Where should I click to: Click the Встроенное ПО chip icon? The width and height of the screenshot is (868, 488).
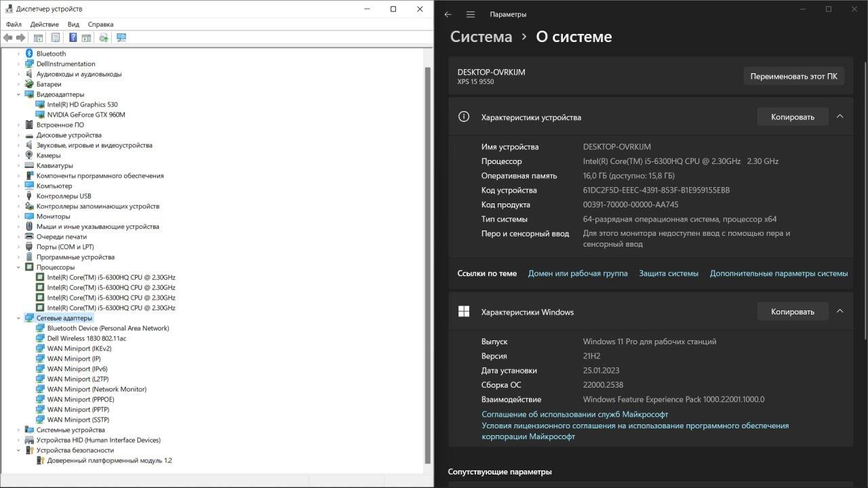click(x=29, y=125)
